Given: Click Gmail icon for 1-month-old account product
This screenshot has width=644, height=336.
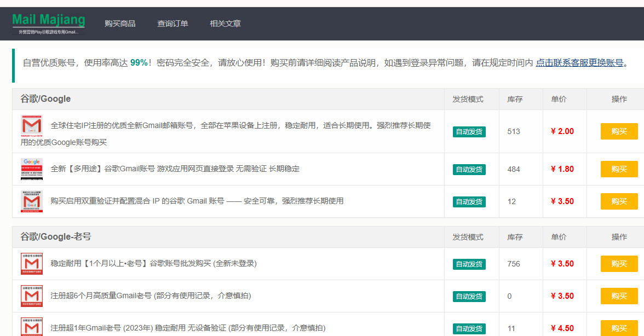Looking at the screenshot, I should point(32,263).
